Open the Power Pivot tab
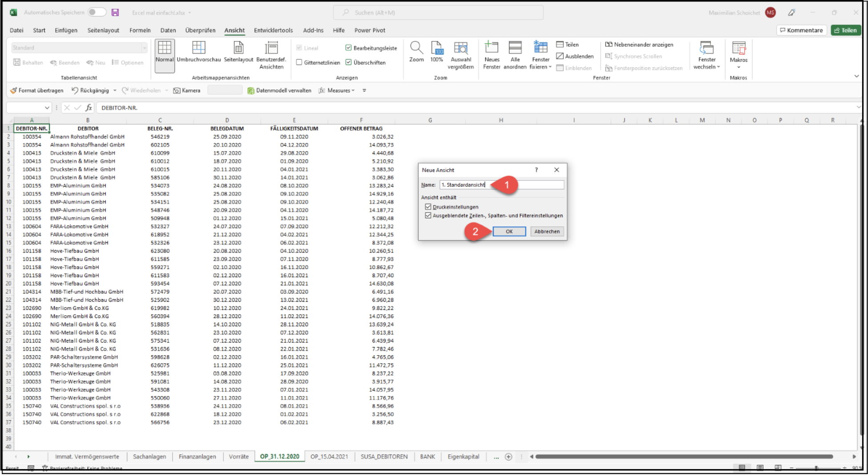The height and width of the screenshot is (475, 868). click(369, 30)
